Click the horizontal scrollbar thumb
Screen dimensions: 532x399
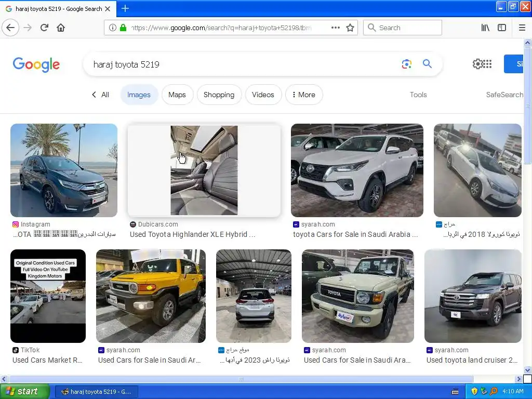(x=241, y=379)
